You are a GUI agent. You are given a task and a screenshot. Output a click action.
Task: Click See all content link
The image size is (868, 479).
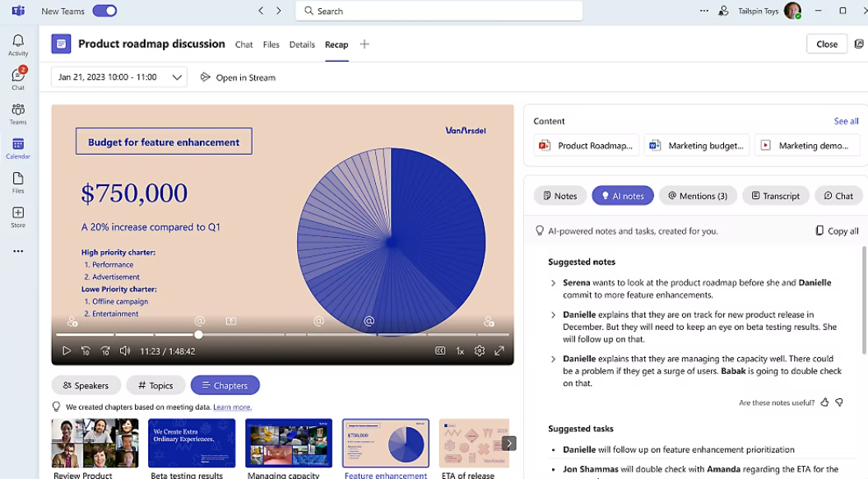846,121
